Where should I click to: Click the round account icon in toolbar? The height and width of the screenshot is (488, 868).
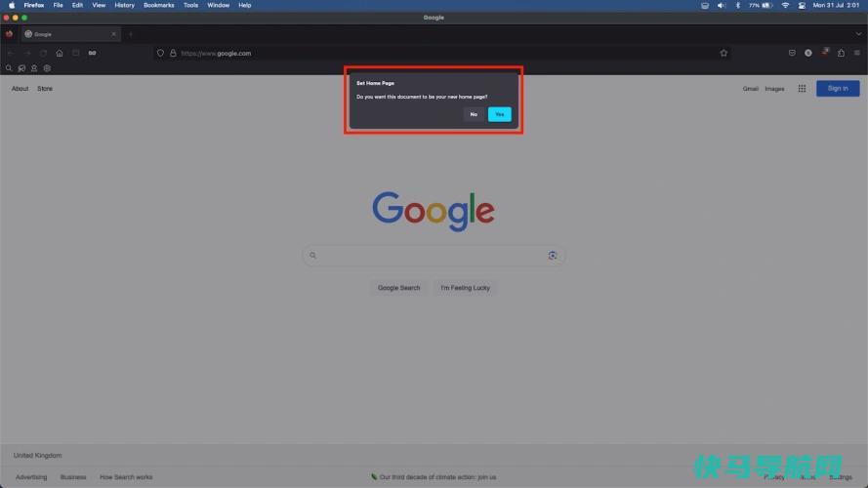click(x=808, y=53)
